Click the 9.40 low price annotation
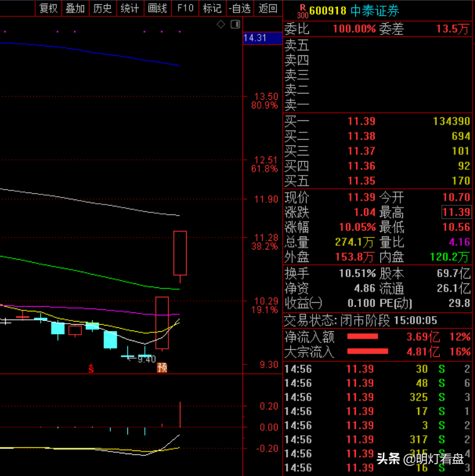 [x=147, y=360]
